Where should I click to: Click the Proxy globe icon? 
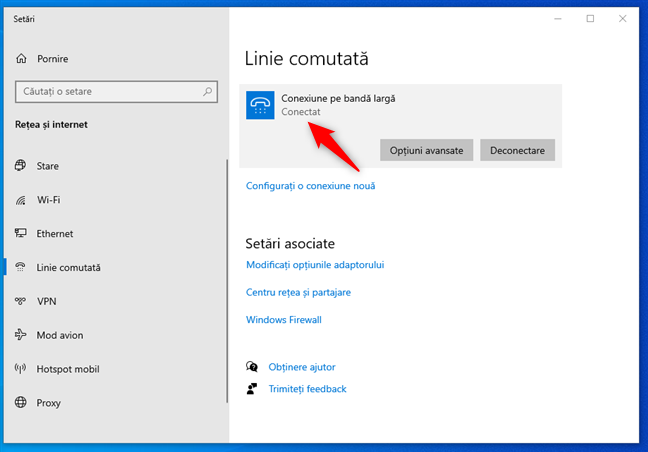pyautogui.click(x=21, y=403)
